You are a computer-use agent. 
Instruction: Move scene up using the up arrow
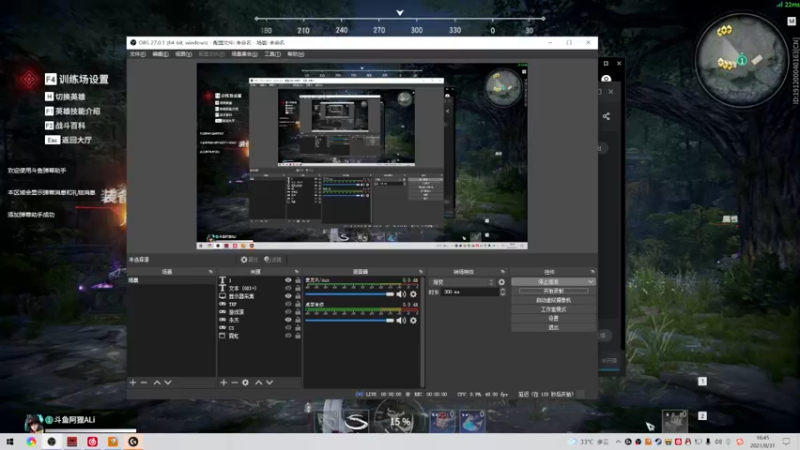click(157, 382)
